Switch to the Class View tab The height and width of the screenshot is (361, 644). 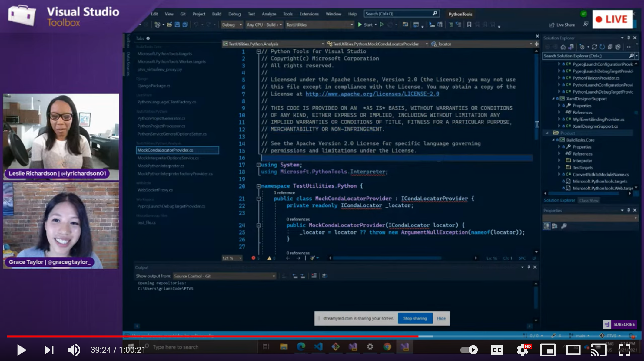click(589, 201)
